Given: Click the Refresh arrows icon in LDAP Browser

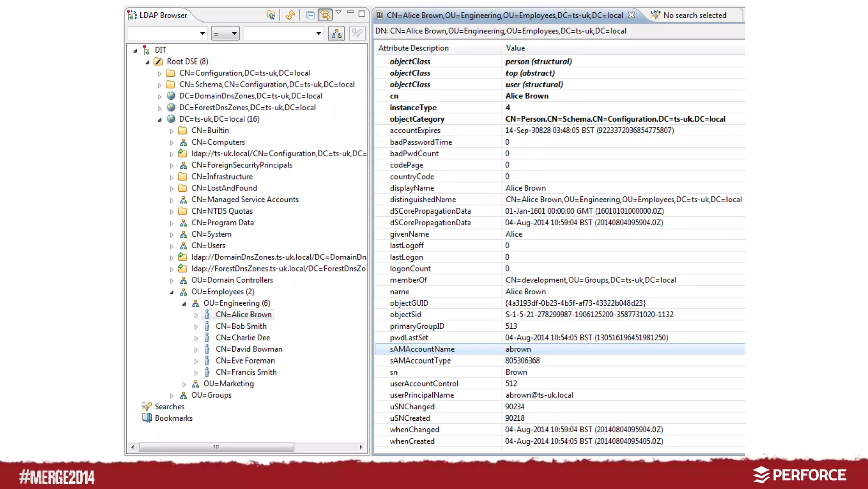Looking at the screenshot, I should (290, 15).
